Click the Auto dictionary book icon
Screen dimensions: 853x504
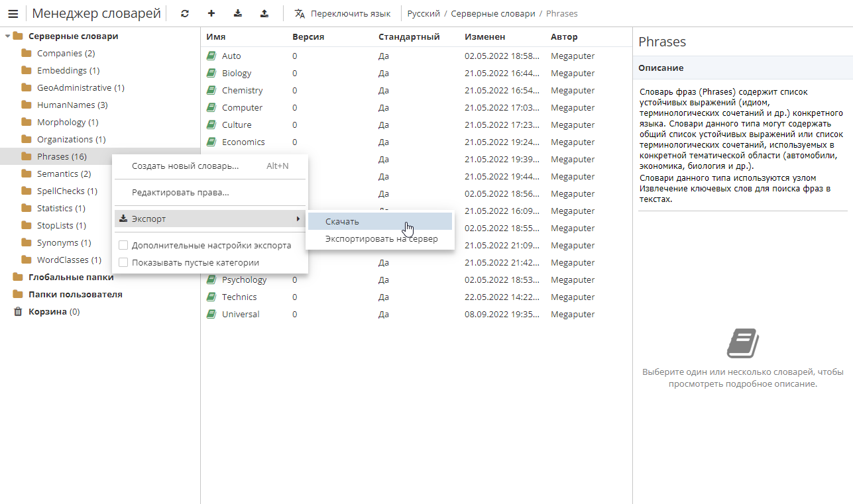[211, 56]
